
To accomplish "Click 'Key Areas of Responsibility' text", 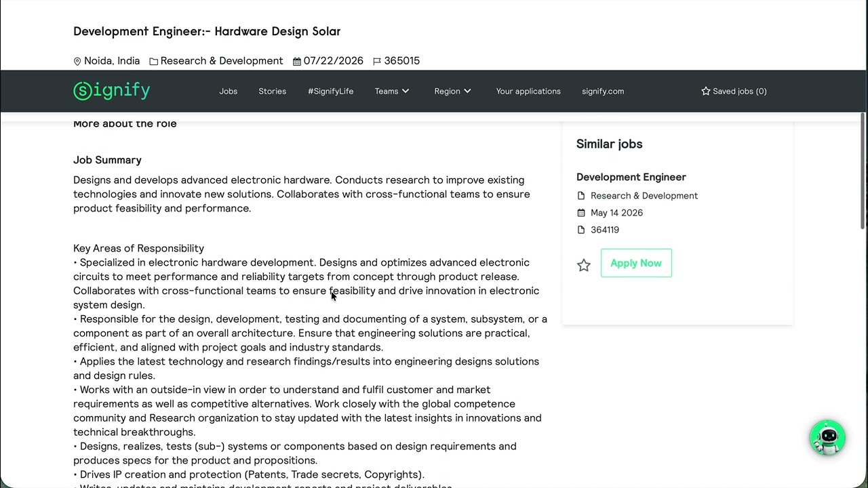I will click(138, 248).
